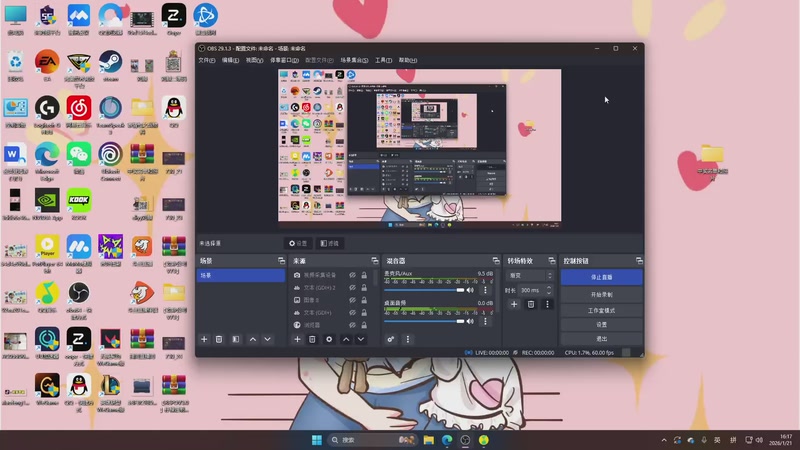Add a new scene with the plus icon in 场景 panel
Viewport: 800px width, 450px height.
204,339
